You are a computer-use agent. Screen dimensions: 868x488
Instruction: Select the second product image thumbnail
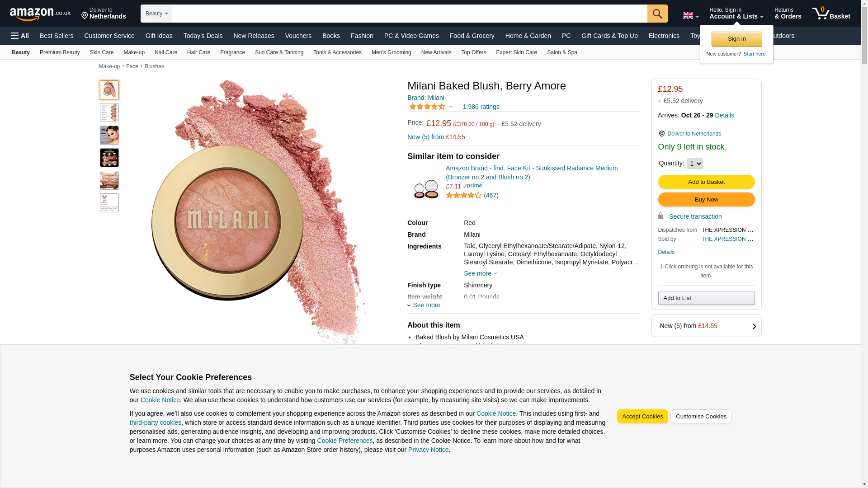tap(109, 113)
